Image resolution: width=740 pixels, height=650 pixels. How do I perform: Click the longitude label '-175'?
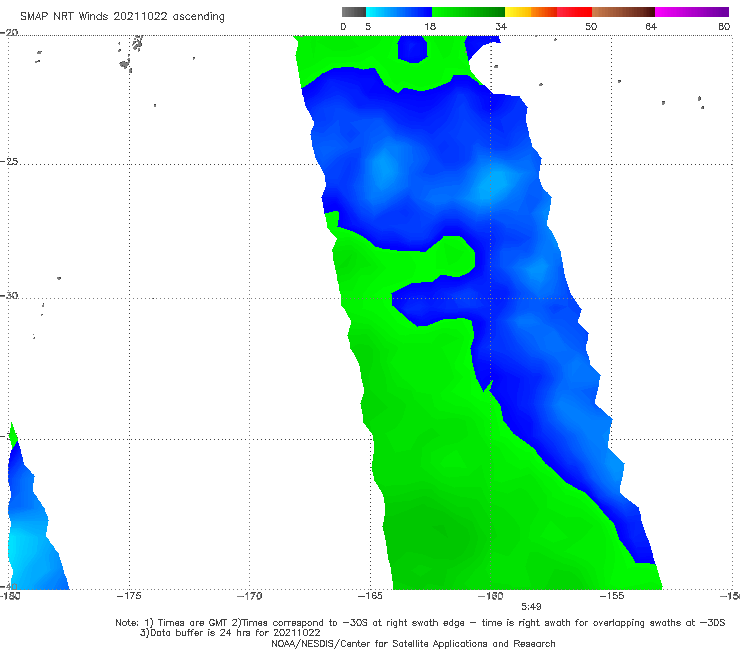(x=129, y=596)
